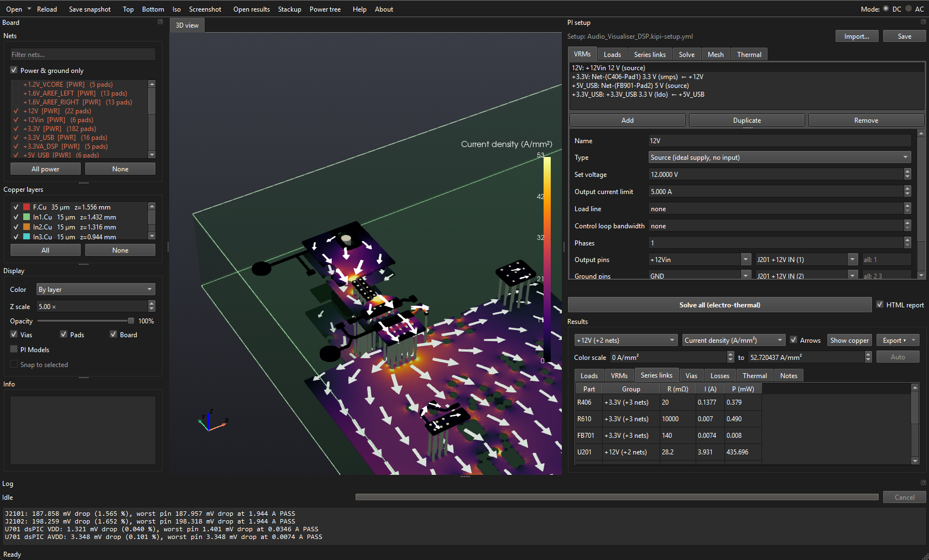The image size is (929, 560).
Task: Open the Current density quantity dropdown
Action: coord(733,341)
